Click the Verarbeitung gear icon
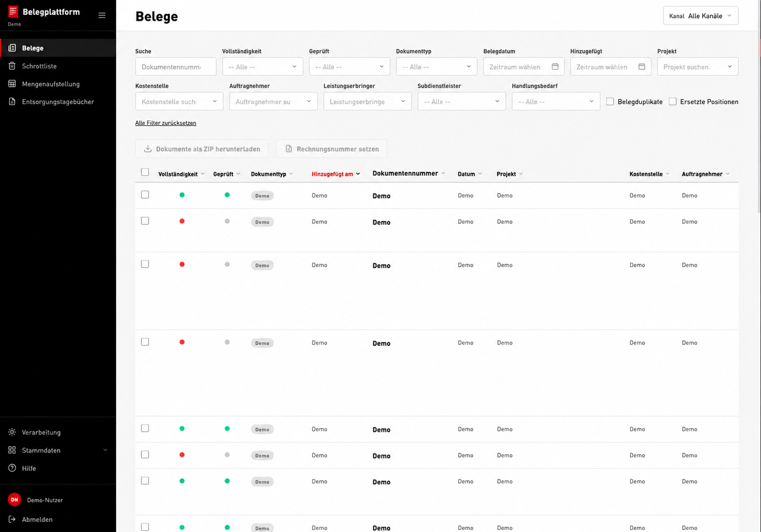The image size is (761, 532). pyautogui.click(x=12, y=432)
